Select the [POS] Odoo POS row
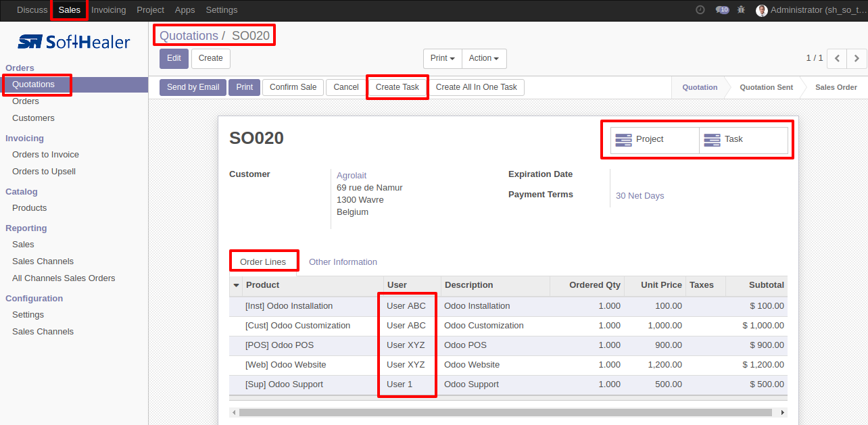The image size is (868, 425). [508, 345]
